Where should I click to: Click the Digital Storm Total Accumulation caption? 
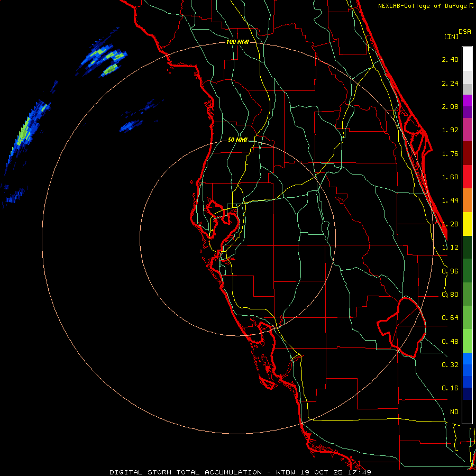(x=241, y=472)
